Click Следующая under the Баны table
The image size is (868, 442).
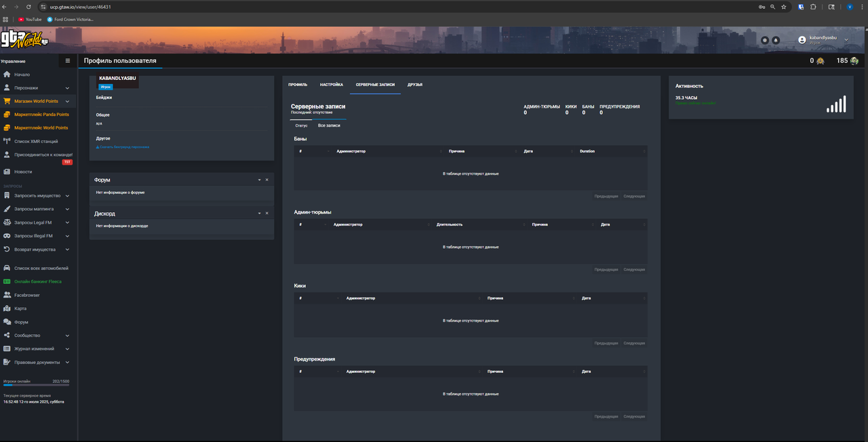(x=634, y=196)
